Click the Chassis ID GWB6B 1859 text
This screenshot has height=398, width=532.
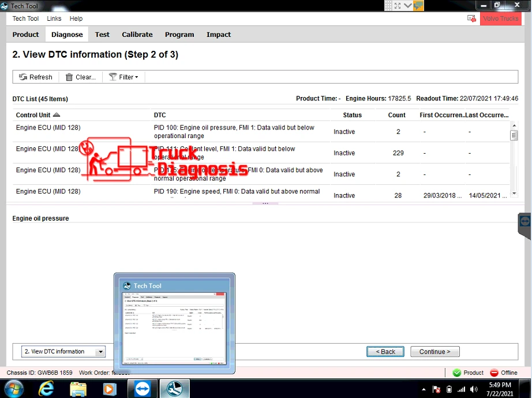point(39,373)
